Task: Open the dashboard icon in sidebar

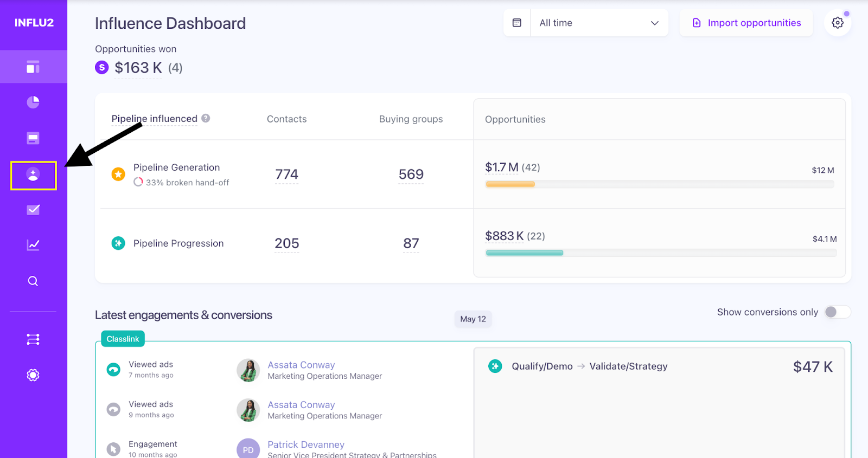Action: point(33,67)
